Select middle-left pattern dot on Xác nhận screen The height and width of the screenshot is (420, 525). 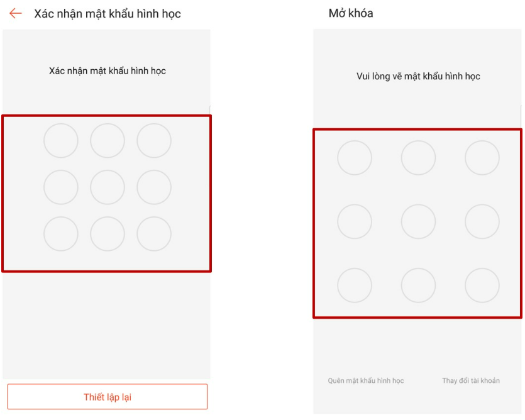point(61,187)
